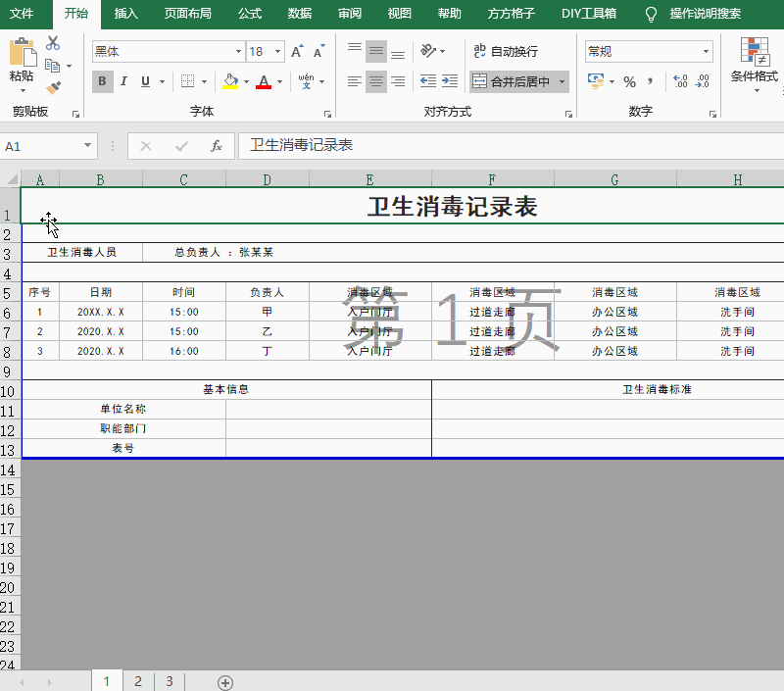
Task: Open the Clipboard group dialog launcher
Action: click(75, 115)
